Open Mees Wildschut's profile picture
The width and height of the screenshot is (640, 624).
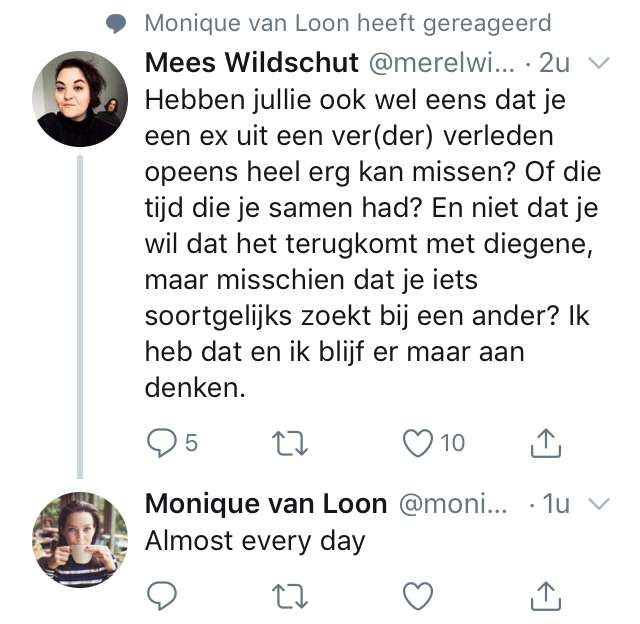point(80,99)
